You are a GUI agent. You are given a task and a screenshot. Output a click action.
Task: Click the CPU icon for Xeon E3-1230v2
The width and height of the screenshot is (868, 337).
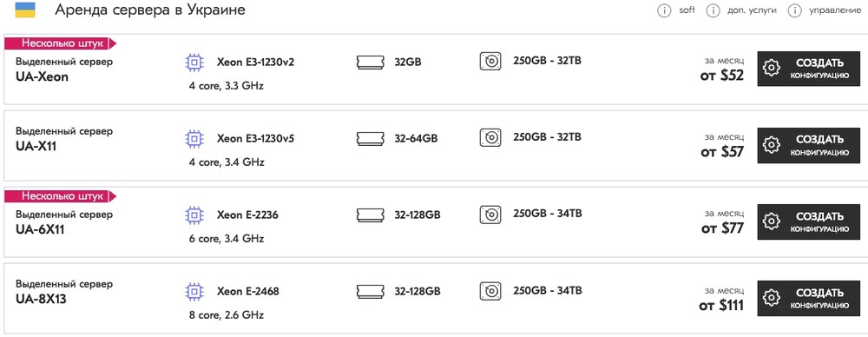(194, 63)
